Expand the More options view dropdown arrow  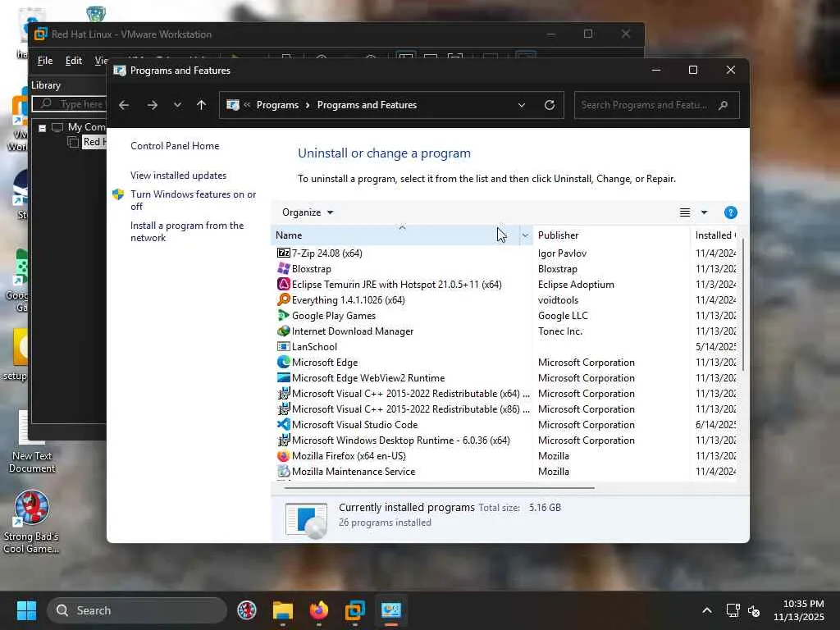point(704,212)
